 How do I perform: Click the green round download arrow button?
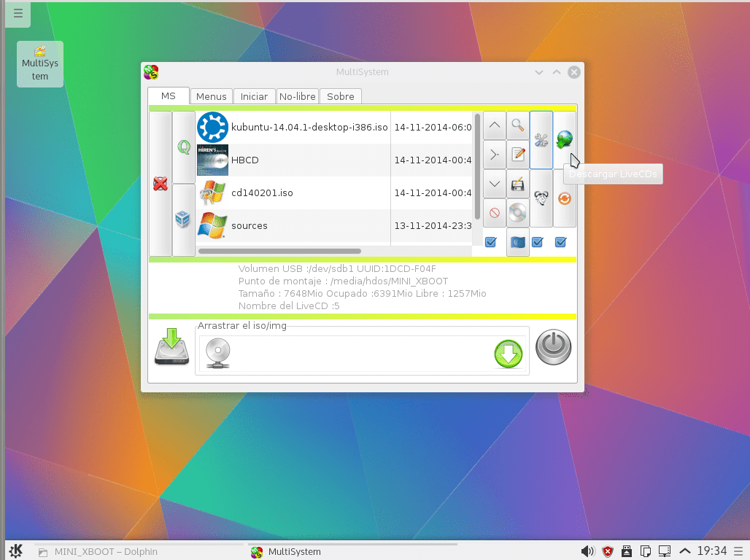tap(508, 354)
